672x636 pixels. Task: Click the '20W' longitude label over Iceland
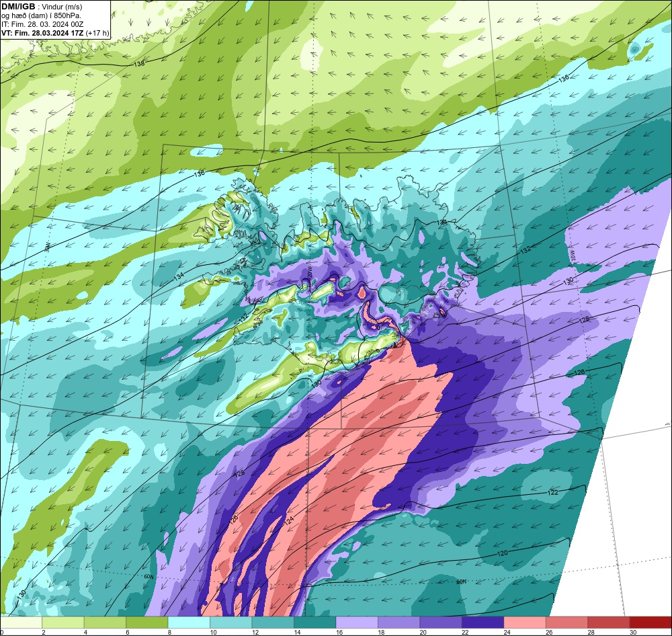point(309,273)
